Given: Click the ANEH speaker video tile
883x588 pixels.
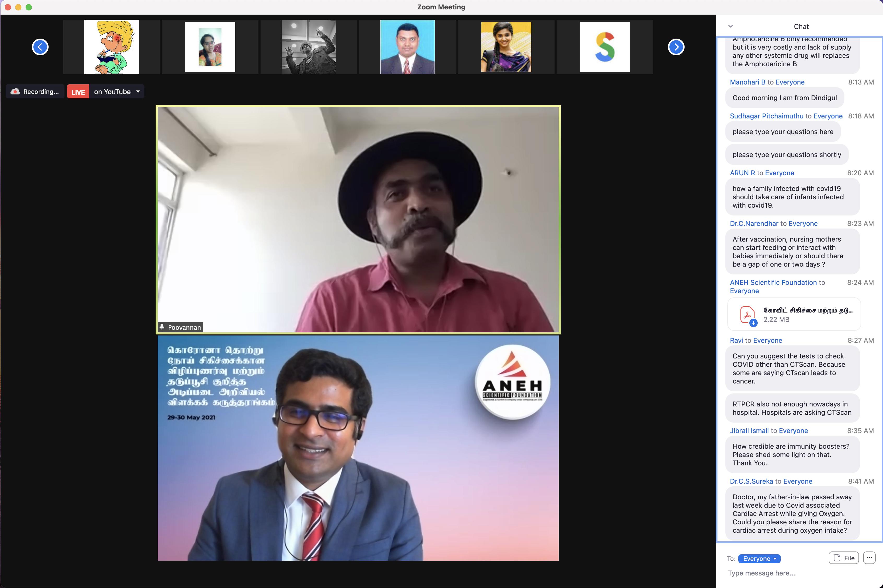Looking at the screenshot, I should (x=358, y=448).
